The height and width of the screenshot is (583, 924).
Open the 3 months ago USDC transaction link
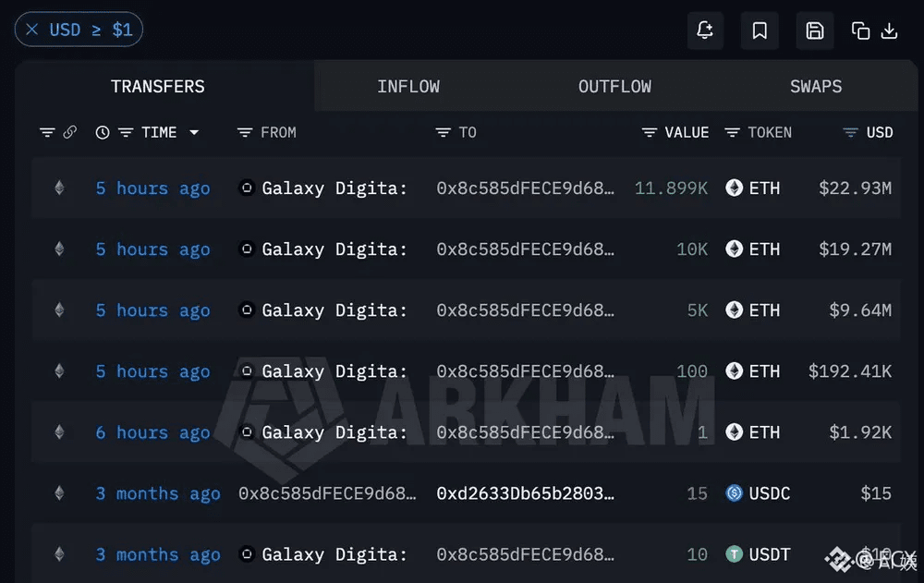[158, 493]
